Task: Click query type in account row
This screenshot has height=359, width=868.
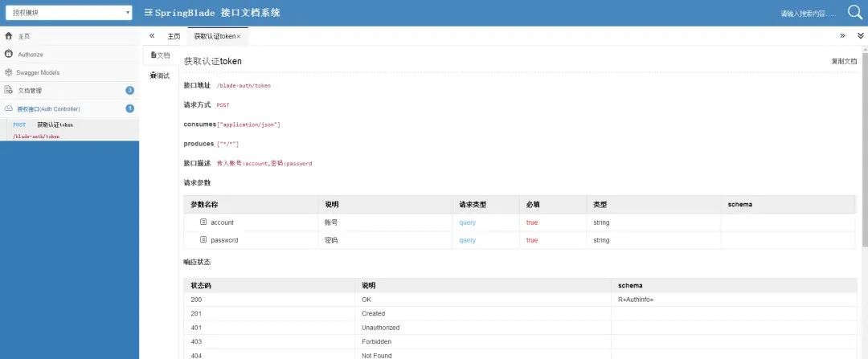Action: coord(467,222)
